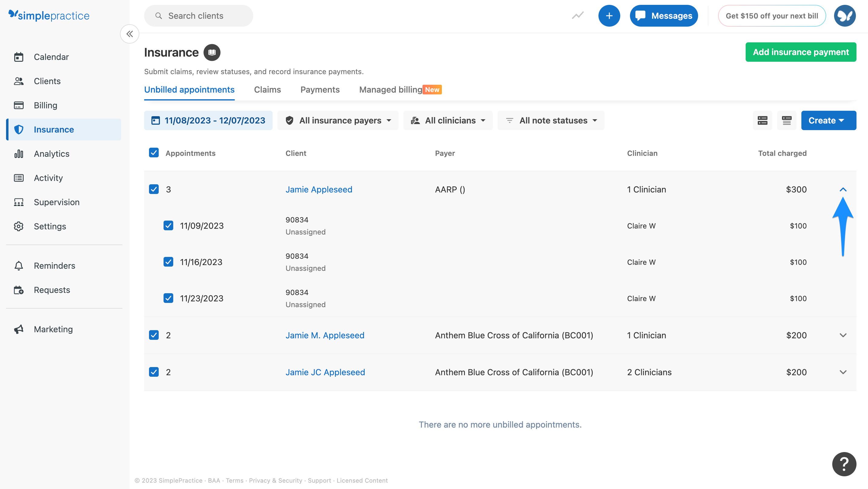
Task: Switch to the compact row density view
Action: click(787, 120)
